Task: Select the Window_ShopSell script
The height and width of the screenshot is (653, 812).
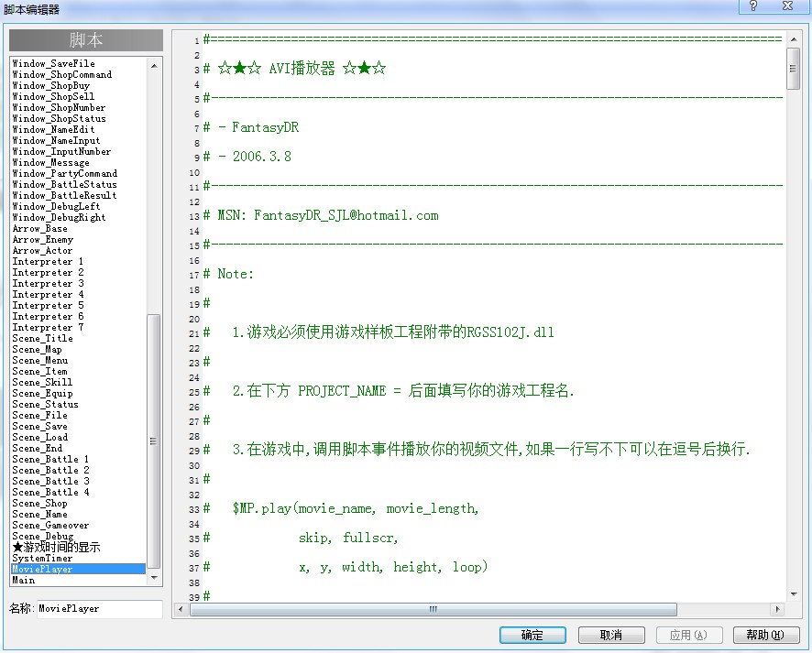Action: click(78, 96)
